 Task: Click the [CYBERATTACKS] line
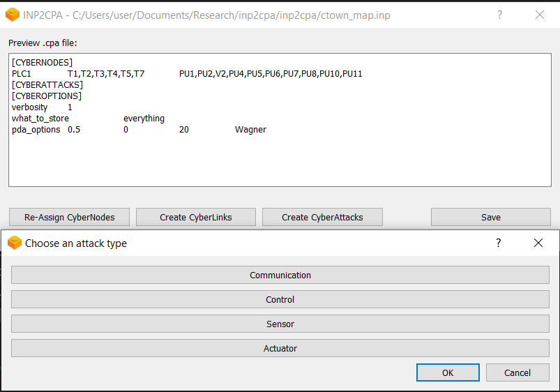point(47,84)
